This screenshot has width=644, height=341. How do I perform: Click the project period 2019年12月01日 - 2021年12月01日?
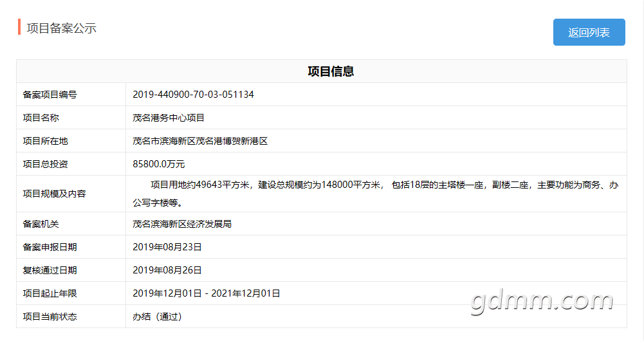coord(207,293)
